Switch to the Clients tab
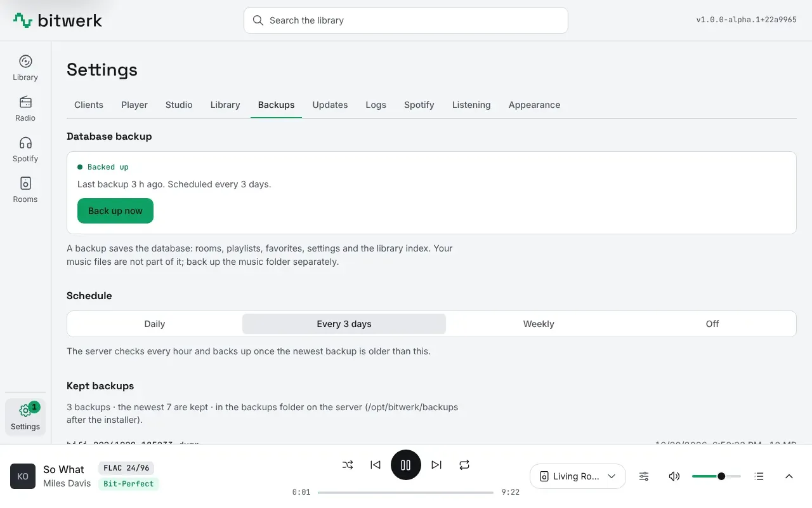 (x=89, y=105)
